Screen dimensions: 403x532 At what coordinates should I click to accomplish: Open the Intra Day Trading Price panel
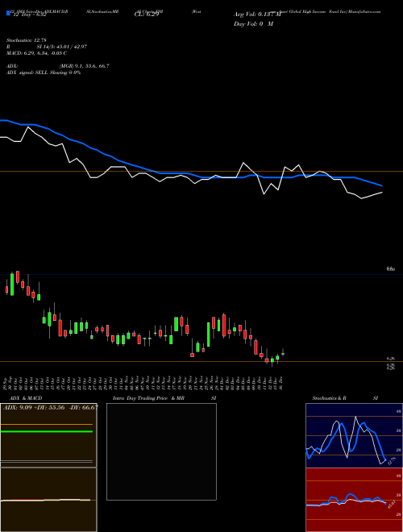click(161, 451)
